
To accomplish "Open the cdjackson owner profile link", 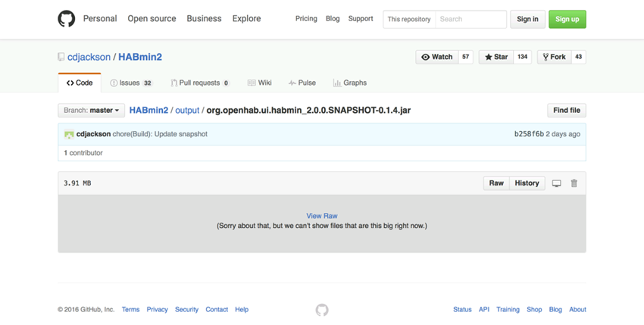I will tap(89, 57).
